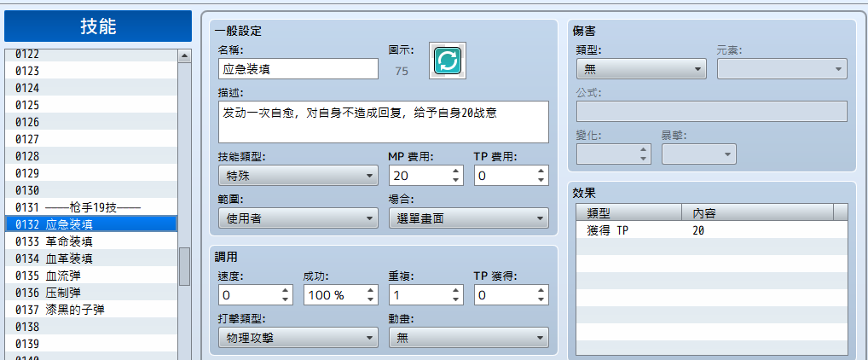This screenshot has height=360, width=868.
Task: Select empty skill slot 0124
Action: (90, 88)
